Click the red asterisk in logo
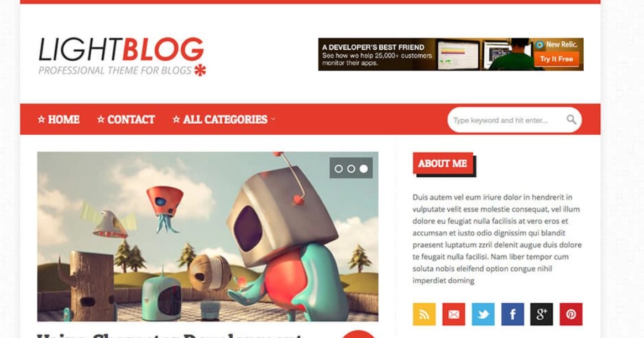The image size is (644, 338). click(x=200, y=70)
